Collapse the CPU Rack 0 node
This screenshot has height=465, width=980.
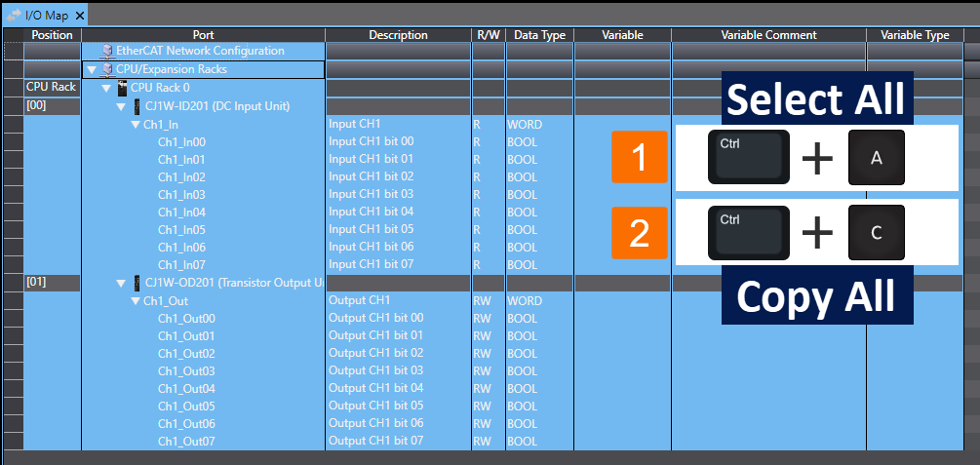[106, 88]
